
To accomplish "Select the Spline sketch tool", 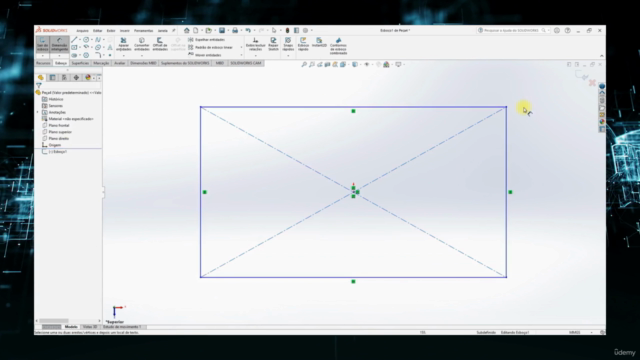I will coord(98,40).
